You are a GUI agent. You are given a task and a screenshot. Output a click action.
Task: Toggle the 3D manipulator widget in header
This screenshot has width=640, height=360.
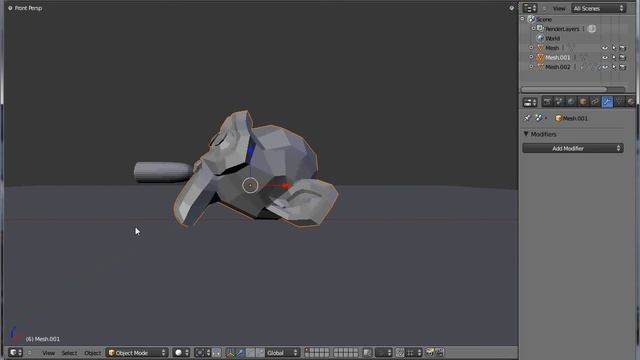point(230,353)
